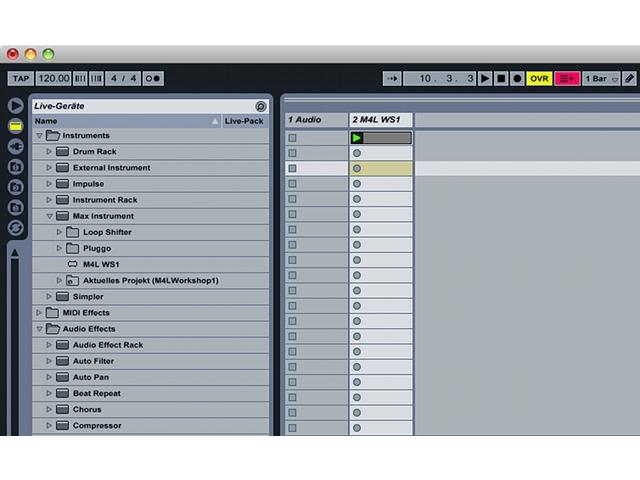Toggle the Follow playback arrow button
Screen dimensions: 640x480
click(392, 78)
